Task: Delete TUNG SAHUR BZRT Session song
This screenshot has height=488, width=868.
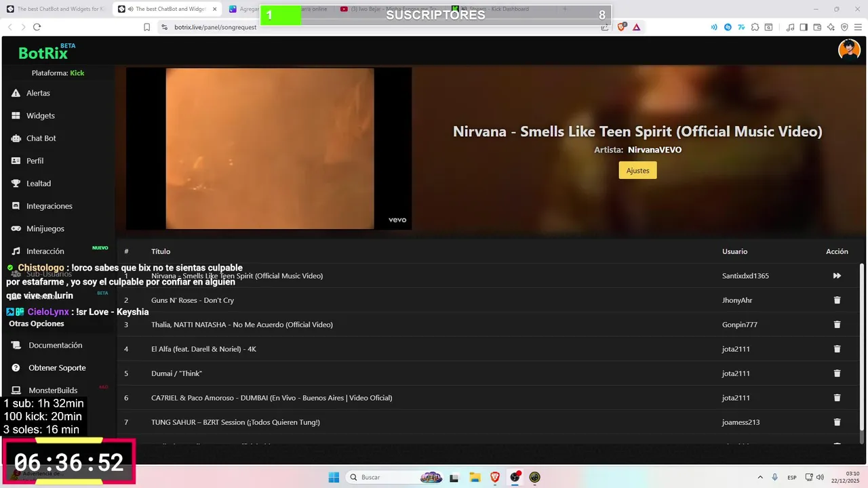Action: pos(837,422)
